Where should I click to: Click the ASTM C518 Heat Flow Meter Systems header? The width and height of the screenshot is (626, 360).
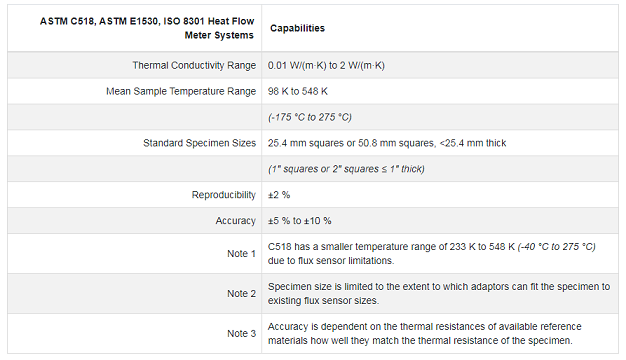click(147, 28)
